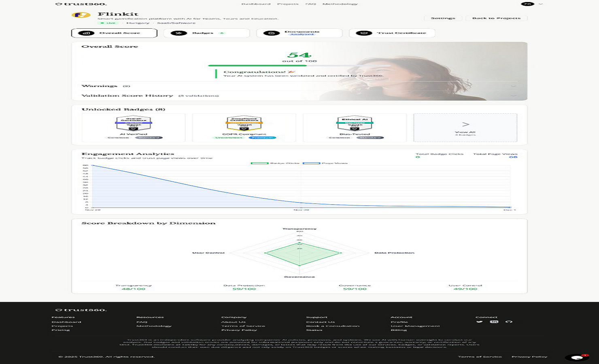The image size is (599, 364).
Task: Click Back to Projects button
Action: (496, 18)
